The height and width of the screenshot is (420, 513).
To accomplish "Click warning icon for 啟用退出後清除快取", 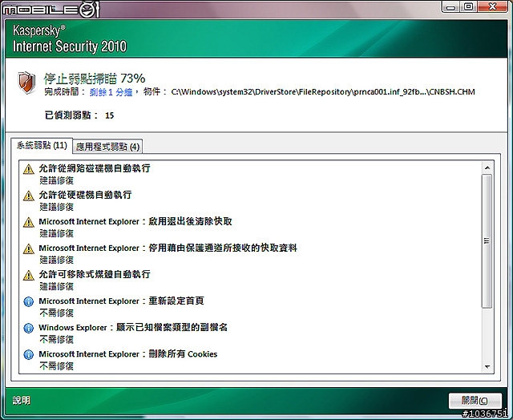I will tap(29, 223).
